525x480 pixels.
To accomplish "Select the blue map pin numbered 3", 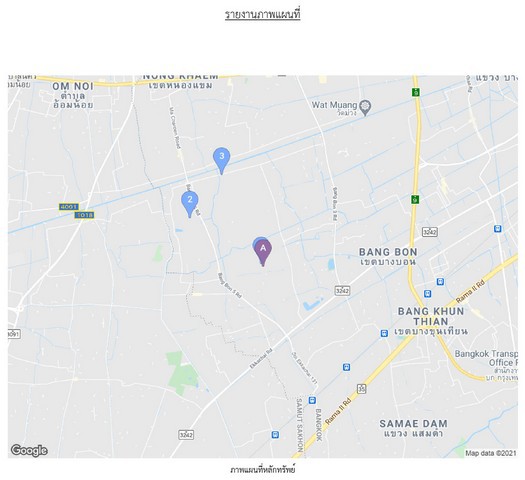I will (x=221, y=161).
